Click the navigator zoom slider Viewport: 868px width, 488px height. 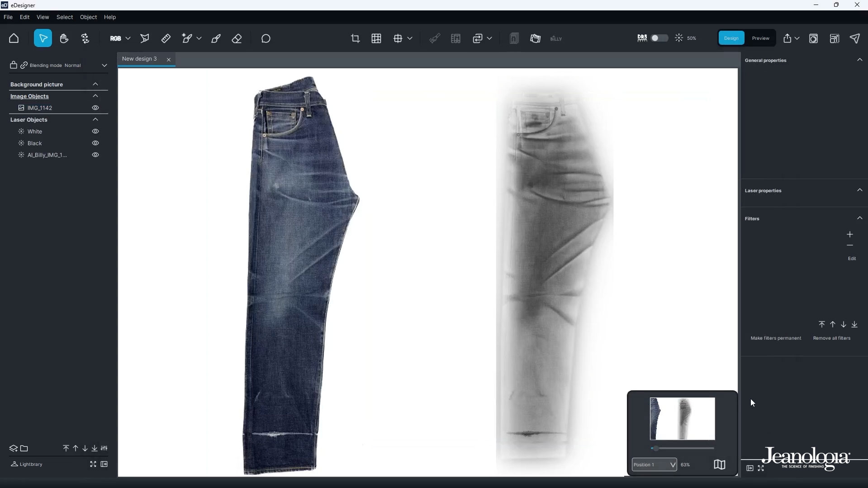point(683,448)
